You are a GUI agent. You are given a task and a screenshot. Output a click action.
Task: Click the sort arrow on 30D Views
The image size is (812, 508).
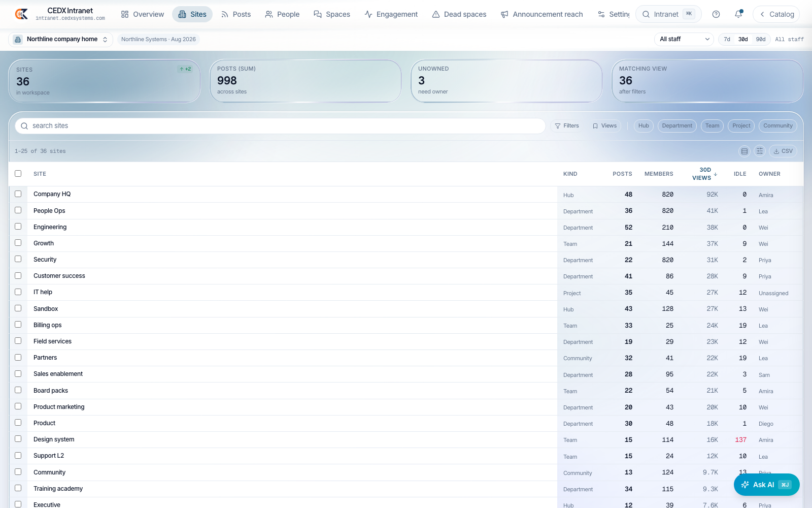click(x=716, y=174)
